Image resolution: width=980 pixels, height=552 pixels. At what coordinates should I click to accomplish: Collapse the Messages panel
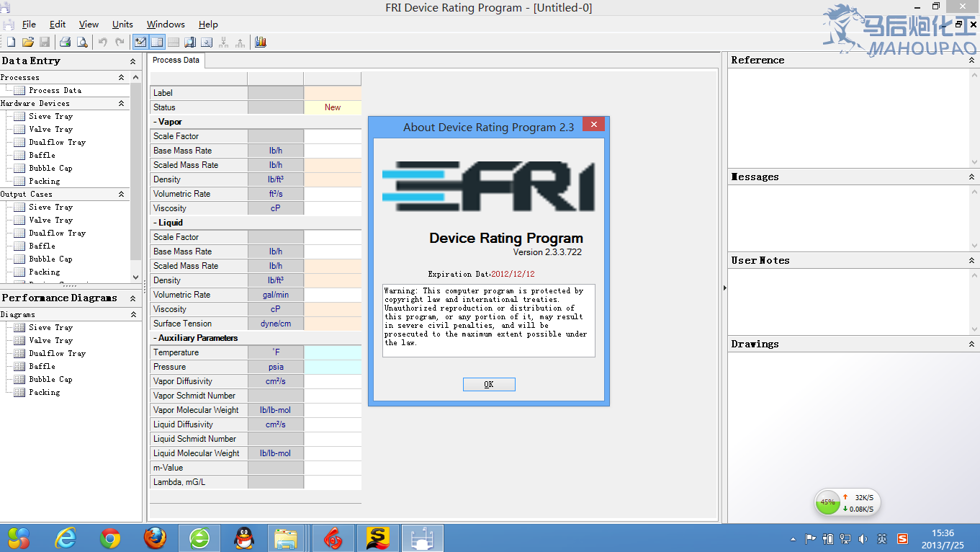972,177
